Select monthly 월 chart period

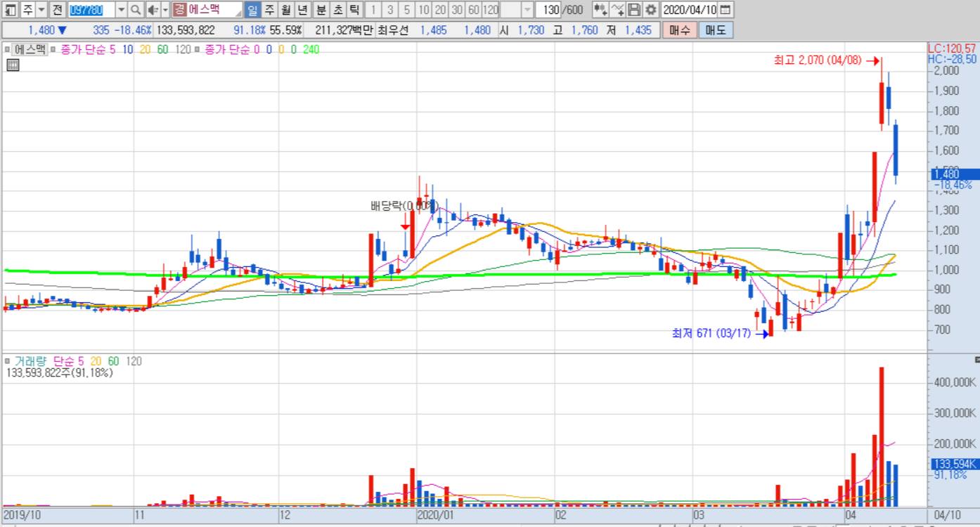coord(286,10)
